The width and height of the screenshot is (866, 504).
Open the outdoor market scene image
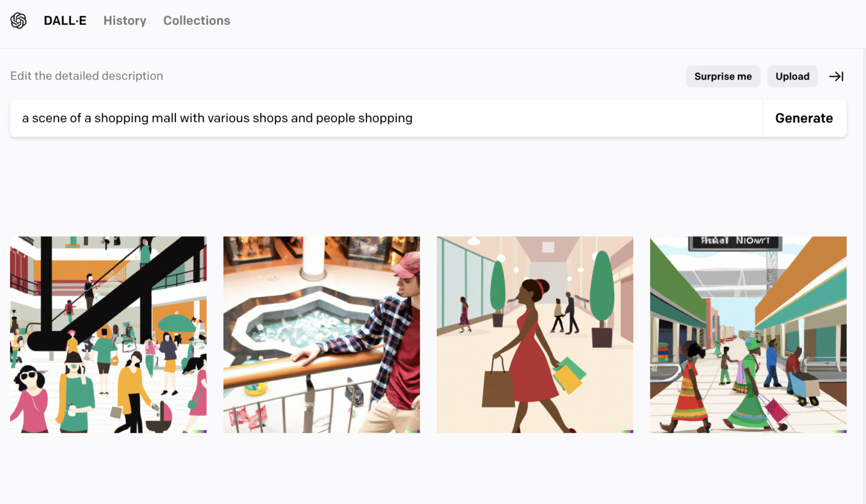[x=748, y=334]
